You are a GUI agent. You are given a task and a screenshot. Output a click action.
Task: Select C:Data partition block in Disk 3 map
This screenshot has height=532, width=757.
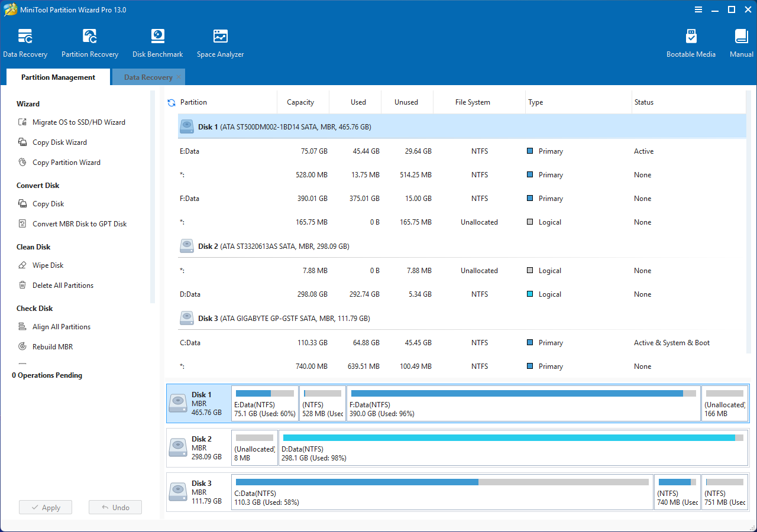pyautogui.click(x=442, y=492)
